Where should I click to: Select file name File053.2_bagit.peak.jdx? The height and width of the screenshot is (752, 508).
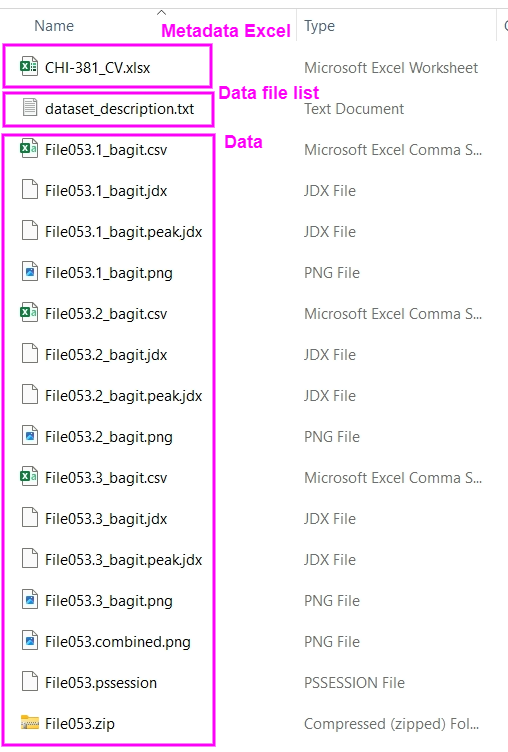click(124, 396)
